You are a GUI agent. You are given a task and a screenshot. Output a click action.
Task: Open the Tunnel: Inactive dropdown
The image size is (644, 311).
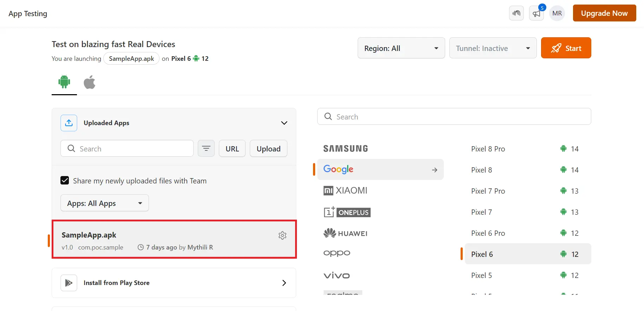click(493, 48)
